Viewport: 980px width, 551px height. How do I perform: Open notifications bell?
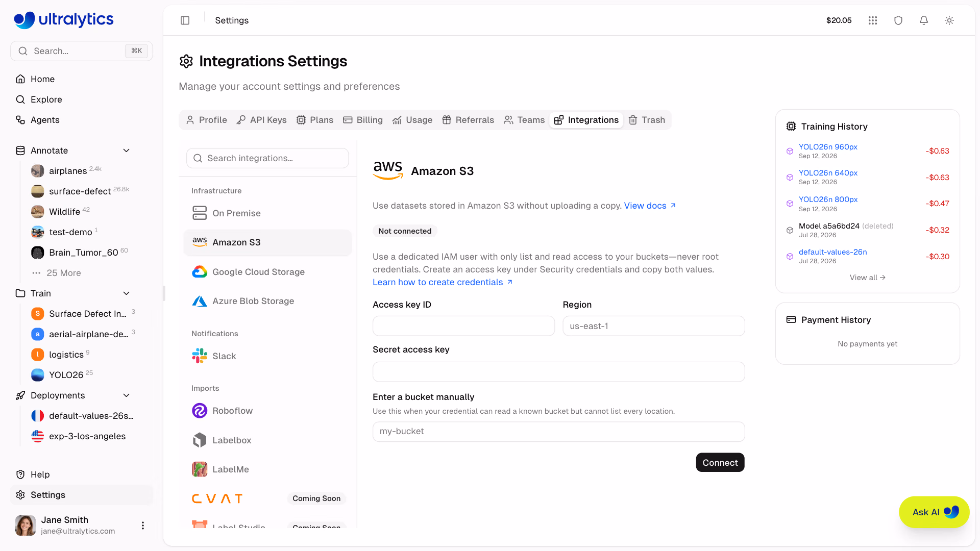pos(924,20)
